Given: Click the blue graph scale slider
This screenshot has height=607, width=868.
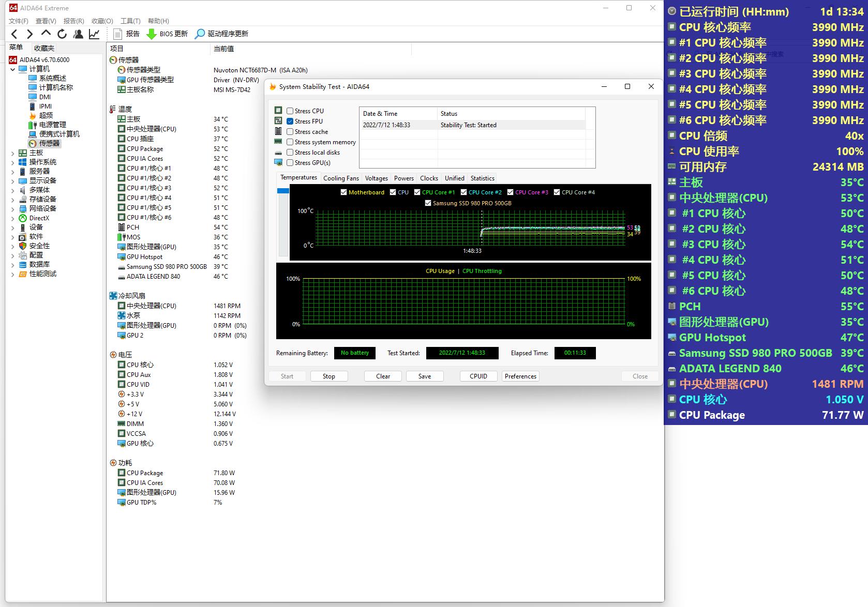Looking at the screenshot, I should pyautogui.click(x=283, y=191).
